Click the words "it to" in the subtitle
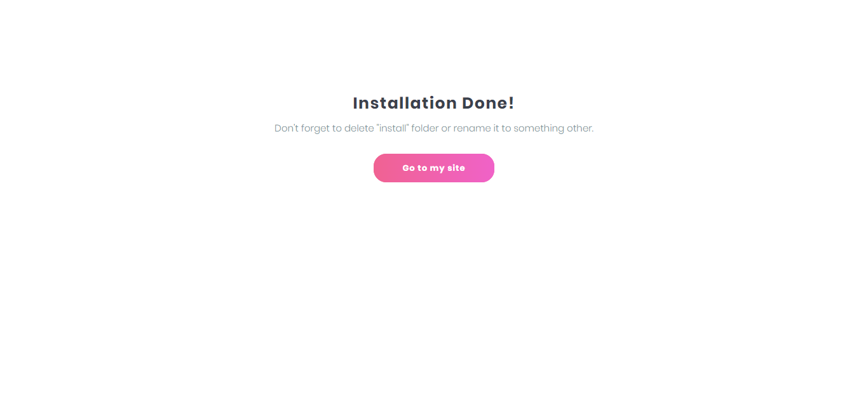 [502, 128]
